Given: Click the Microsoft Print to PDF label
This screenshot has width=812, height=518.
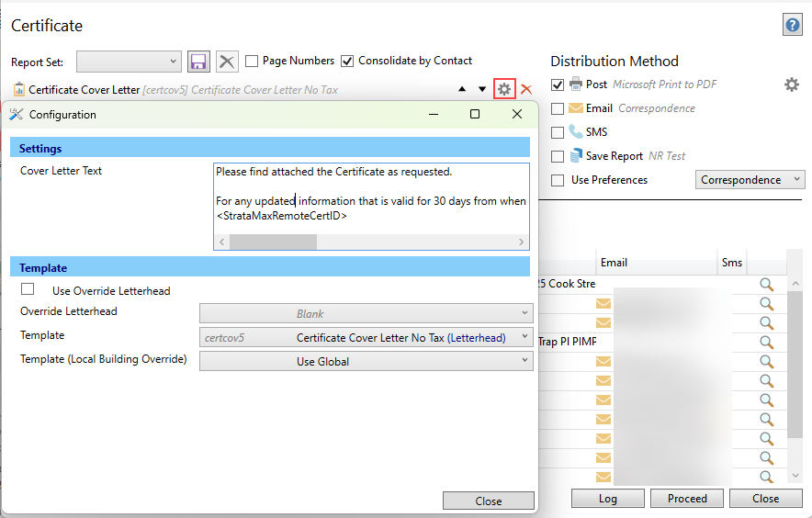Looking at the screenshot, I should [664, 84].
